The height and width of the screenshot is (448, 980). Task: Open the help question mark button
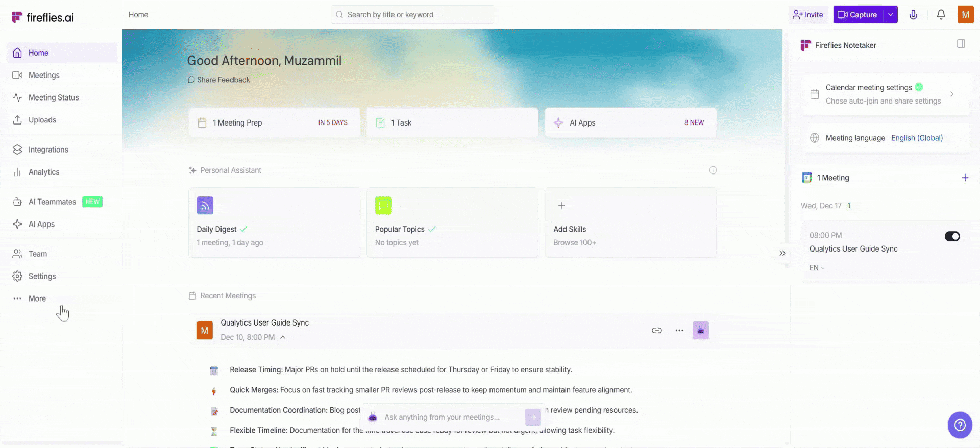click(960, 425)
